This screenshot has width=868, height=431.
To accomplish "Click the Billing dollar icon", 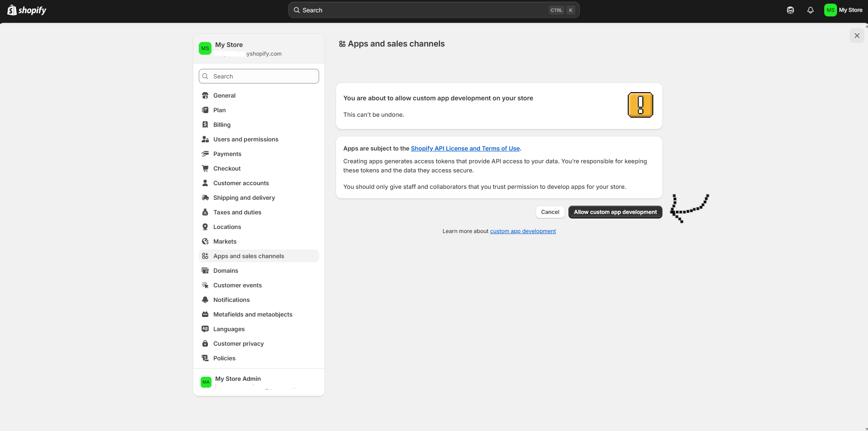I will tap(205, 125).
